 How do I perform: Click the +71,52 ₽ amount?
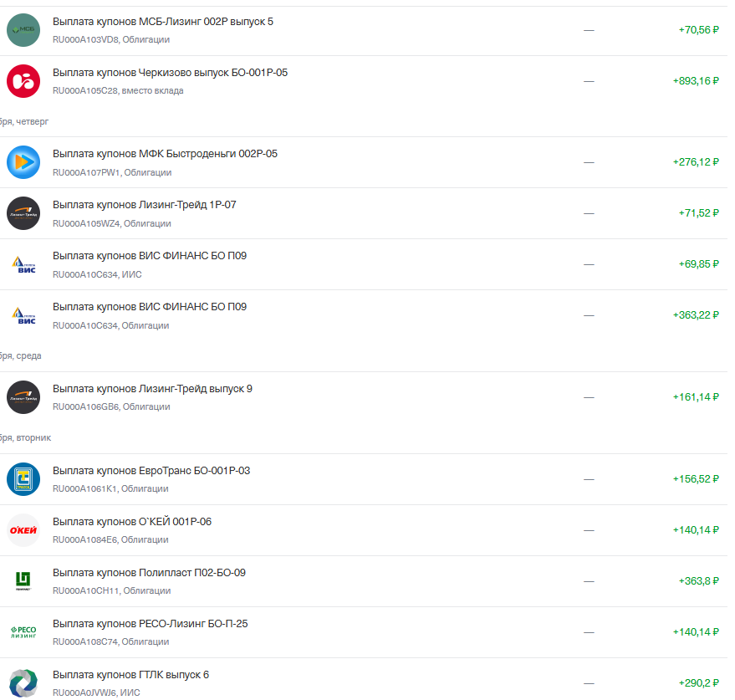coord(698,213)
